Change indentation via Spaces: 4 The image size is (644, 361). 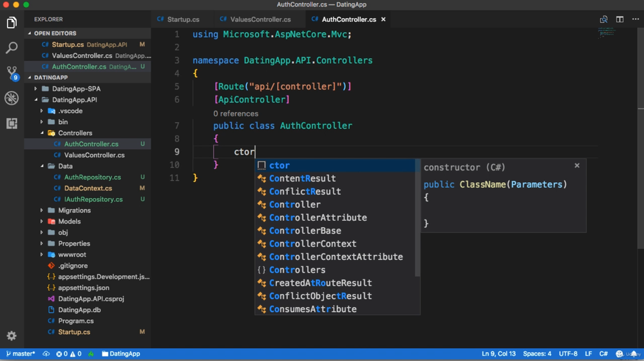(537, 354)
